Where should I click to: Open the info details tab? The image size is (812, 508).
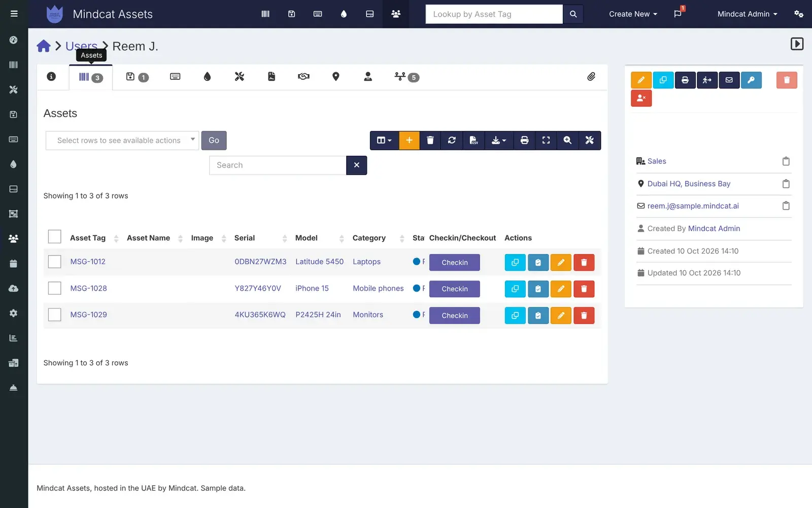[51, 77]
